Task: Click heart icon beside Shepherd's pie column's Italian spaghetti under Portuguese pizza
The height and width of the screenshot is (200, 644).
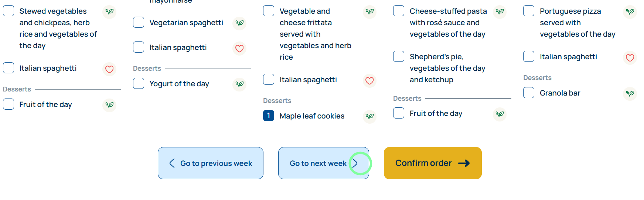Action: pyautogui.click(x=630, y=57)
